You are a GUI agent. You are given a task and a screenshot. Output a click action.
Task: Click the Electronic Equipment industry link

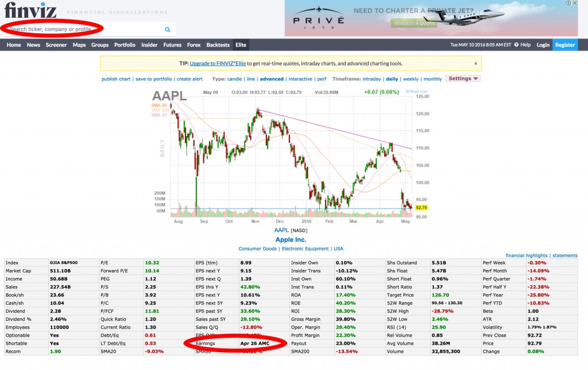click(305, 248)
